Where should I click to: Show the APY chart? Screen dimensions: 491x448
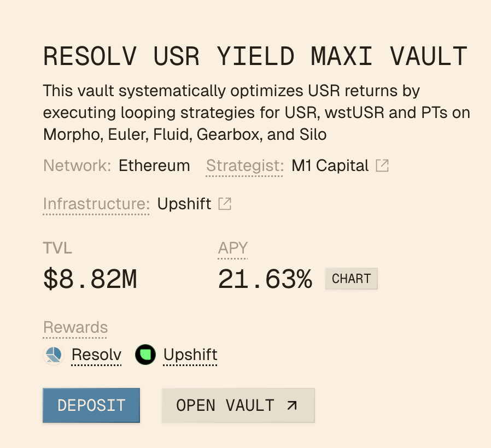[351, 279]
